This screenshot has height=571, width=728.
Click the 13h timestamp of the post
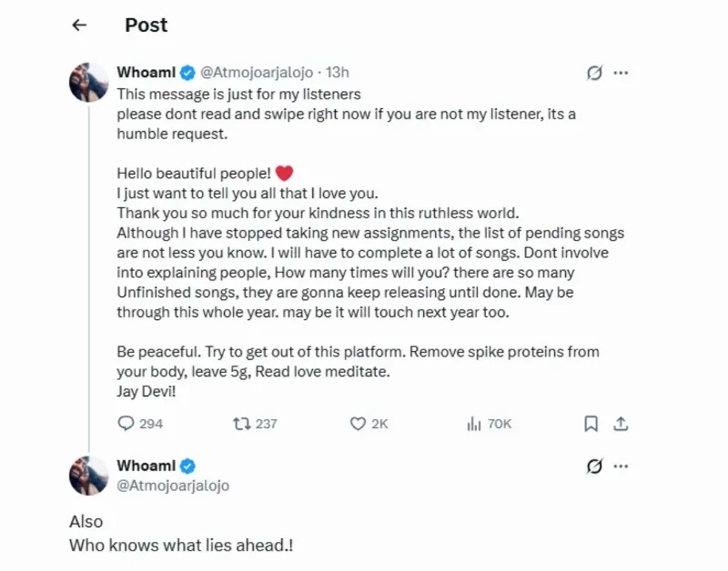[x=338, y=73]
